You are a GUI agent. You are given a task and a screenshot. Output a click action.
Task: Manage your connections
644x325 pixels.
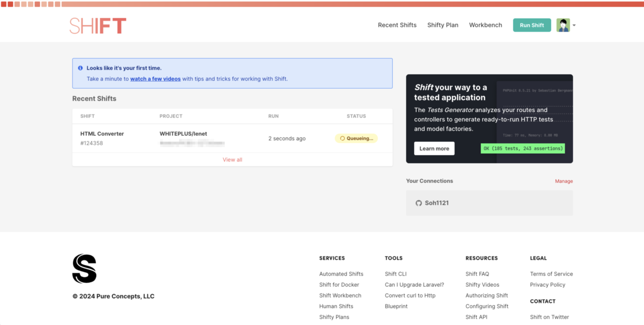563,182
